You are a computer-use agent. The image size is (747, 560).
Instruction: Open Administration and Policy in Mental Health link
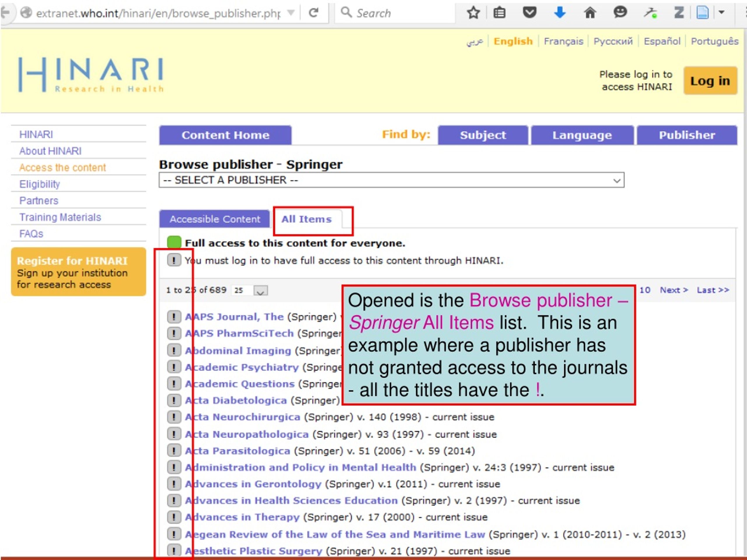[301, 467]
